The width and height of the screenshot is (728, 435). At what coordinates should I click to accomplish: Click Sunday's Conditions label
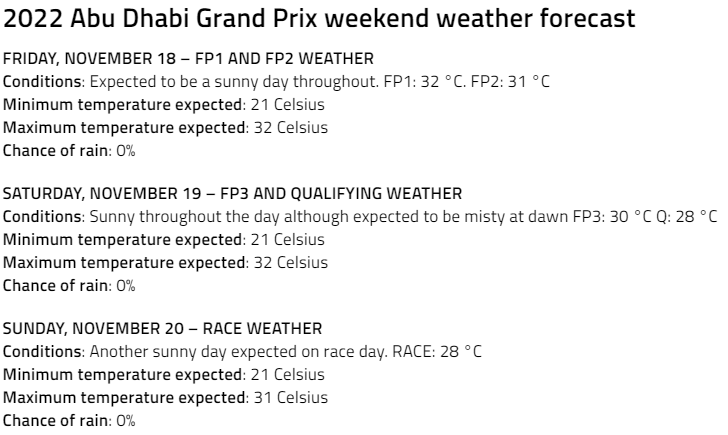[x=42, y=352]
